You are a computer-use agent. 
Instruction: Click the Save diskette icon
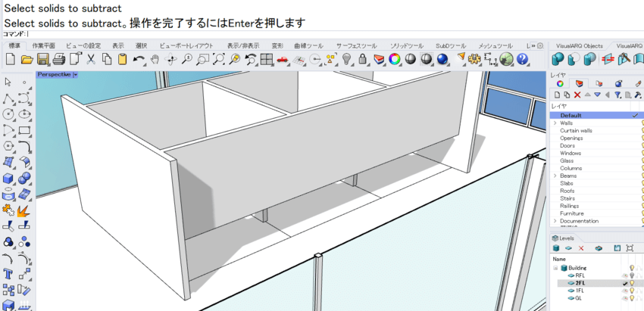(43, 59)
